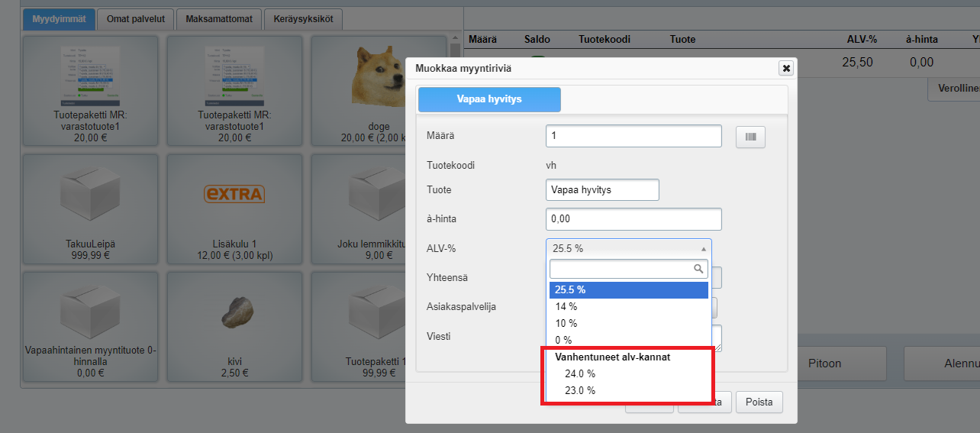This screenshot has height=433, width=980.
Task: Click the barcode scanner icon button
Action: [750, 137]
